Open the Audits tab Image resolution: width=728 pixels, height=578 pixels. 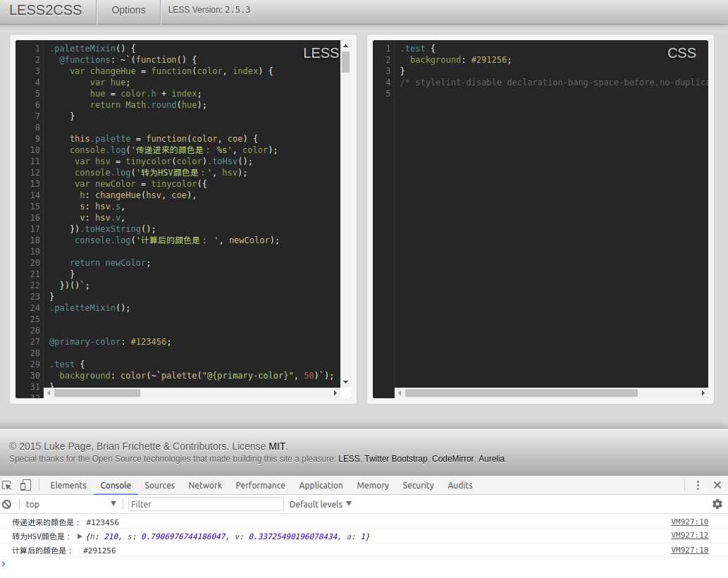(460, 485)
